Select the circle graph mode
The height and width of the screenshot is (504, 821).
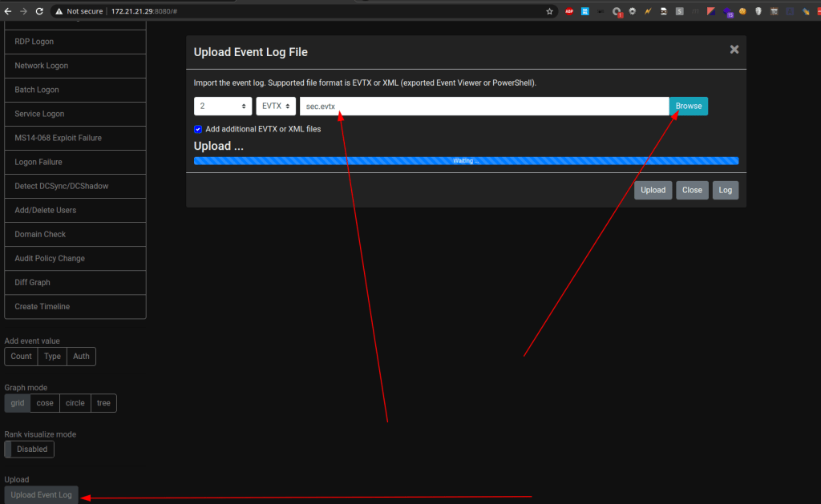[x=75, y=403]
